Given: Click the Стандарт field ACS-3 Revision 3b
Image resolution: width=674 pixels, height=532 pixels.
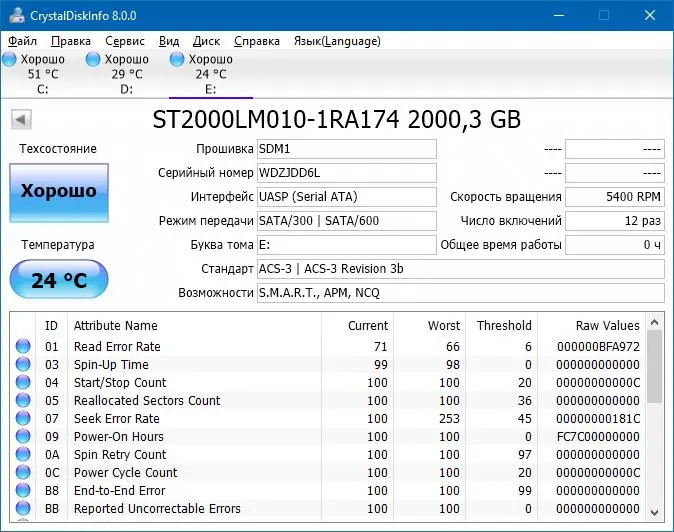Looking at the screenshot, I should pos(461,269).
